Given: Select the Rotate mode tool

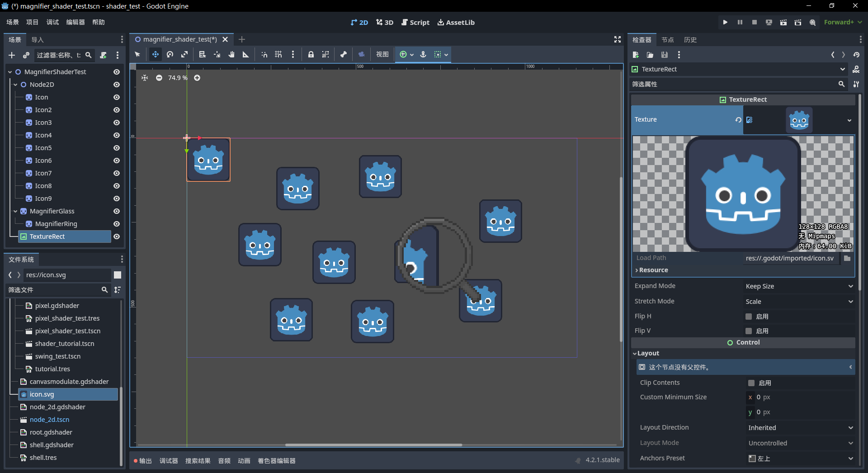Looking at the screenshot, I should coord(170,55).
